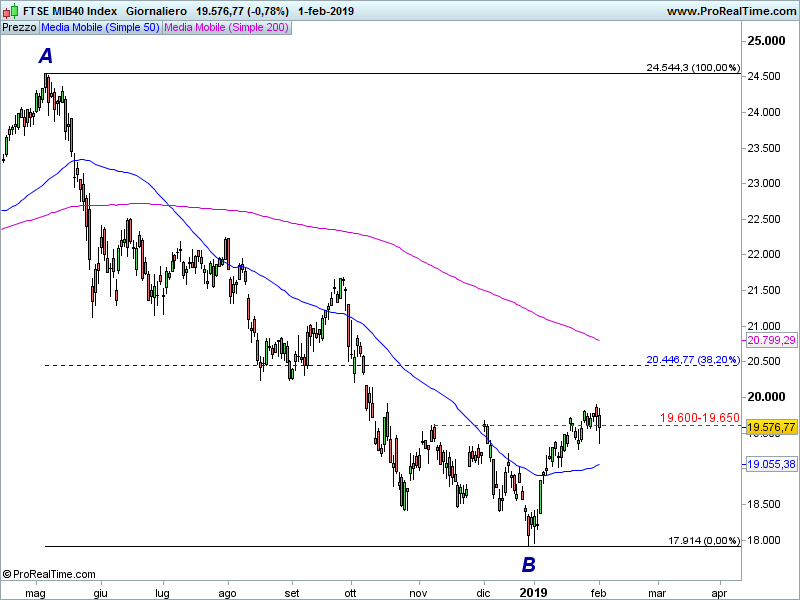
Task: Click the apr month on time axis
Action: pyautogui.click(x=719, y=593)
